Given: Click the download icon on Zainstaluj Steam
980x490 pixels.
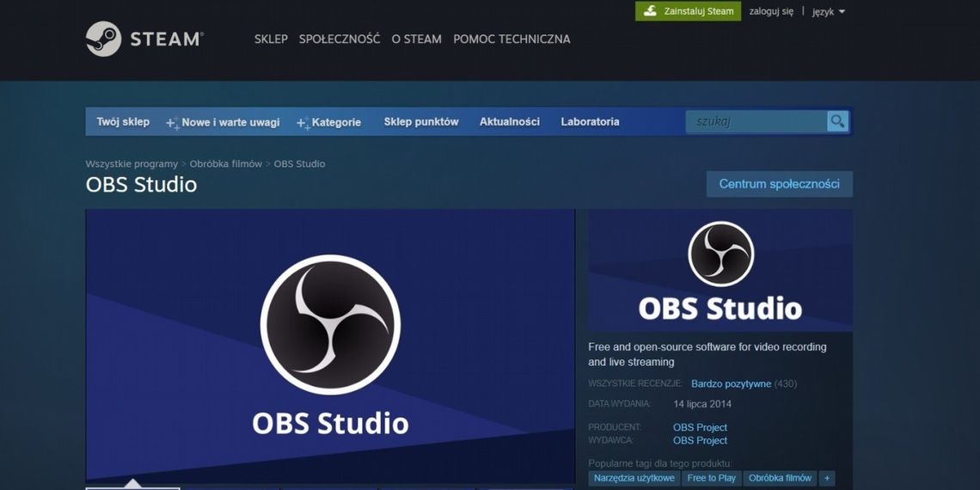Looking at the screenshot, I should click(650, 11).
